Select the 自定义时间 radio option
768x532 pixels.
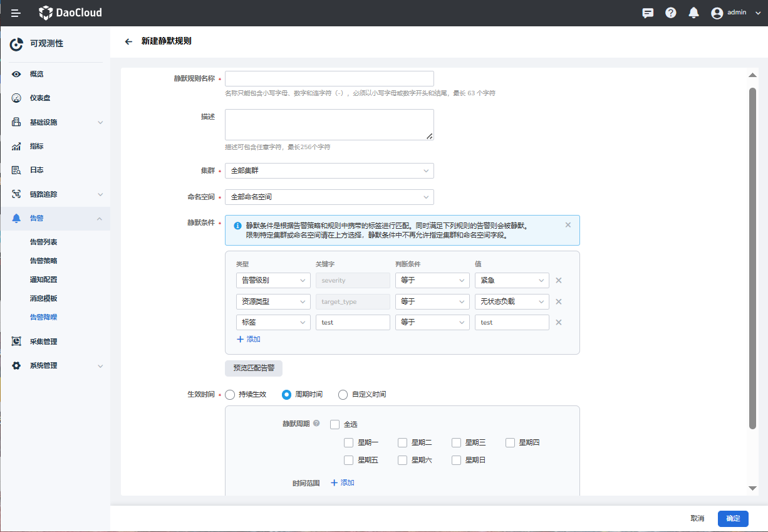[343, 395]
